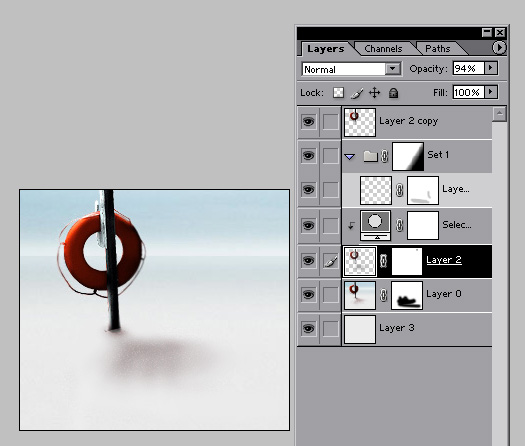Viewport: 525px width, 446px height.
Task: Select the Layer 2 copy name
Action: tap(408, 121)
